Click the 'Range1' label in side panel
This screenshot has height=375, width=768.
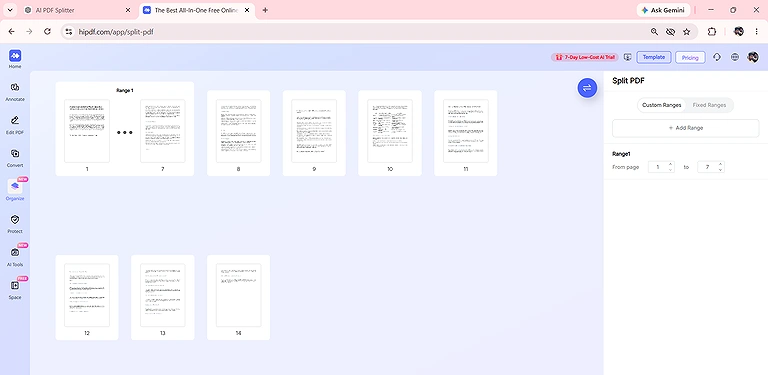[621, 154]
